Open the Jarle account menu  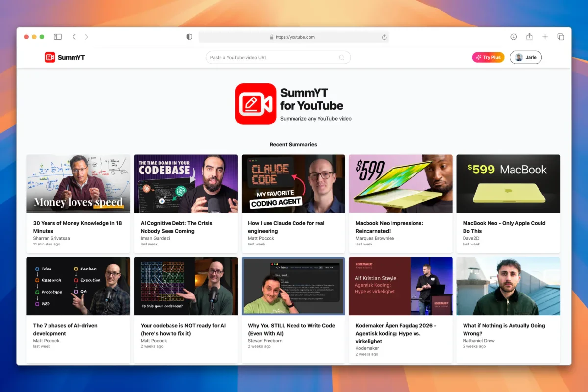tap(526, 57)
